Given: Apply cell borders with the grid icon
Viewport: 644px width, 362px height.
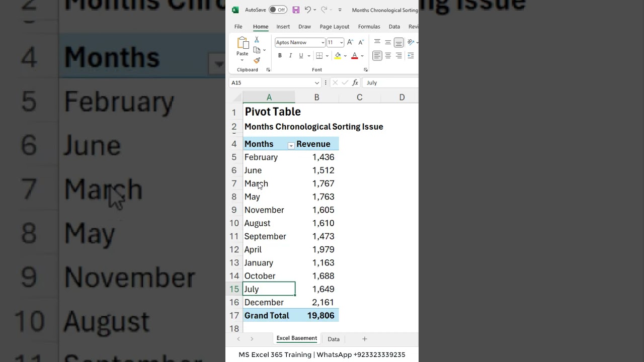Looking at the screenshot, I should pyautogui.click(x=319, y=56).
